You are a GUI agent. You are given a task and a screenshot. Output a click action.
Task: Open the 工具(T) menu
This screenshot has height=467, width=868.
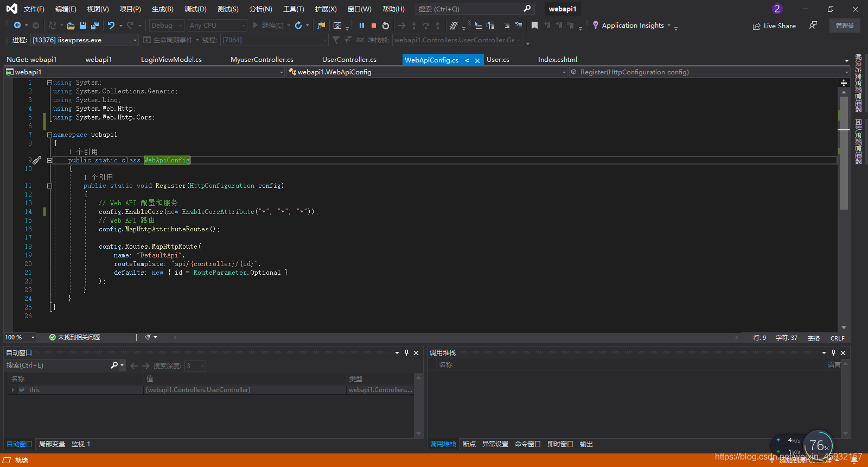(x=293, y=9)
